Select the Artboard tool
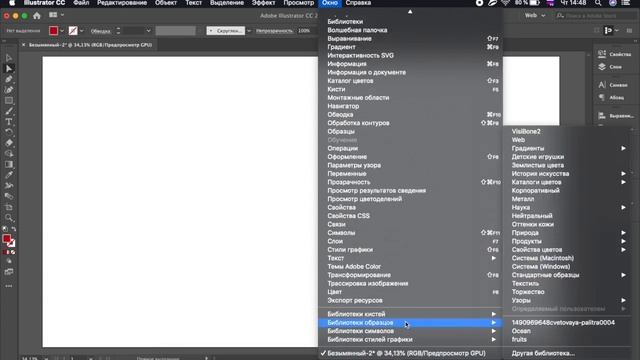Screen dimensions: 640x360 9,207
